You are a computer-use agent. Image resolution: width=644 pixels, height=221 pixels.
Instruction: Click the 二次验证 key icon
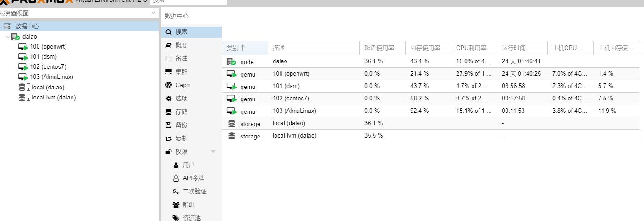coord(176,192)
